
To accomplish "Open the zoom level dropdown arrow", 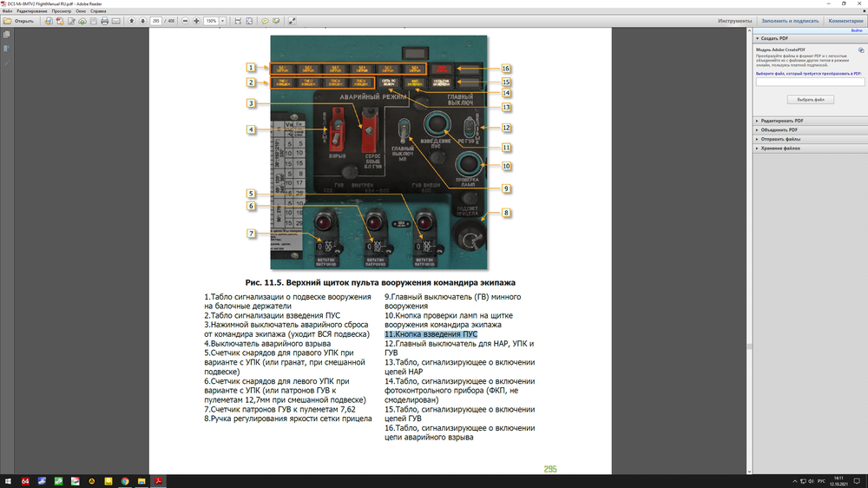I will point(222,21).
